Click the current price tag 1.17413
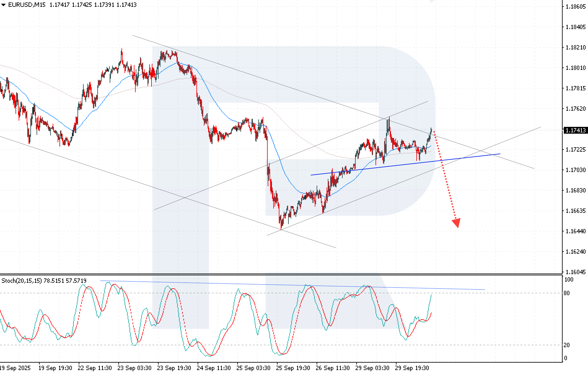This screenshot has height=375, width=588. pyautogui.click(x=575, y=130)
